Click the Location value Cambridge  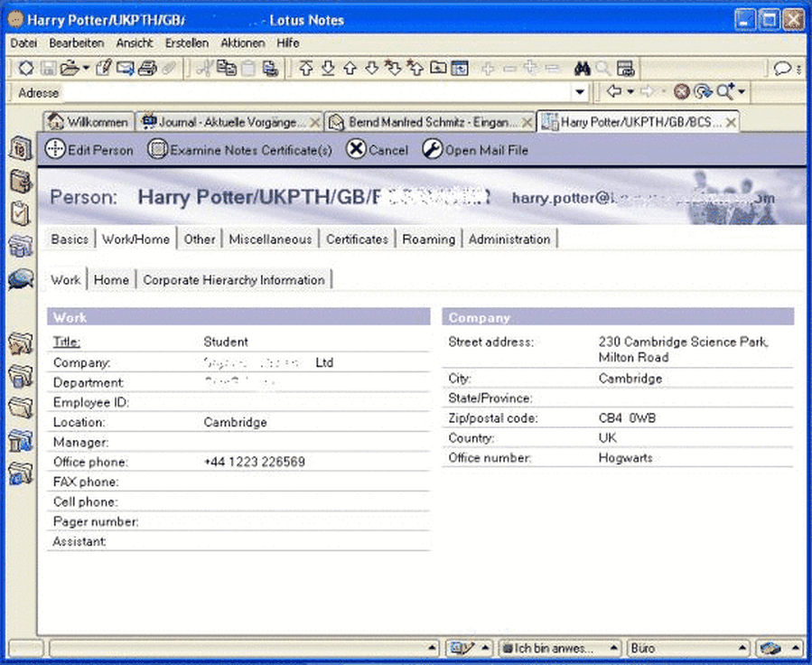235,422
